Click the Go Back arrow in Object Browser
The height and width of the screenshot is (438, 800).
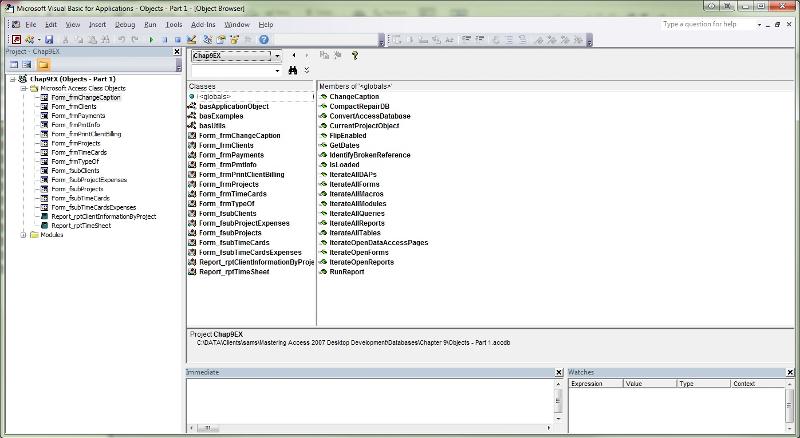[x=294, y=55]
